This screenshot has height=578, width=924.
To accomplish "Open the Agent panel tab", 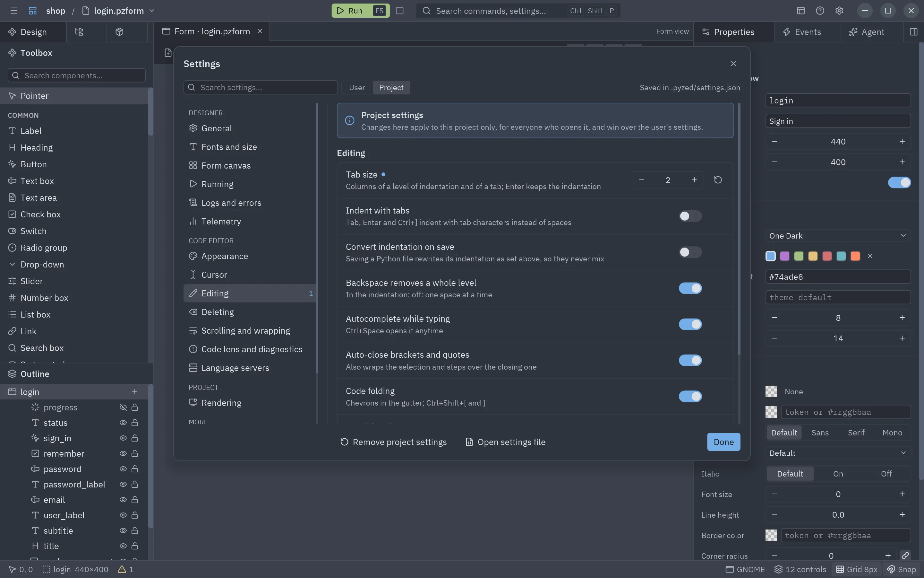I will tap(872, 32).
